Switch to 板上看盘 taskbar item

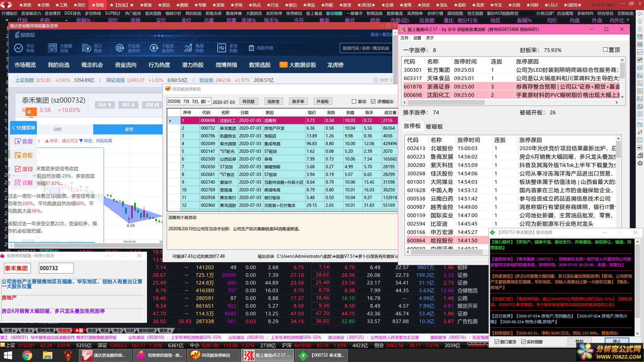[267, 355]
